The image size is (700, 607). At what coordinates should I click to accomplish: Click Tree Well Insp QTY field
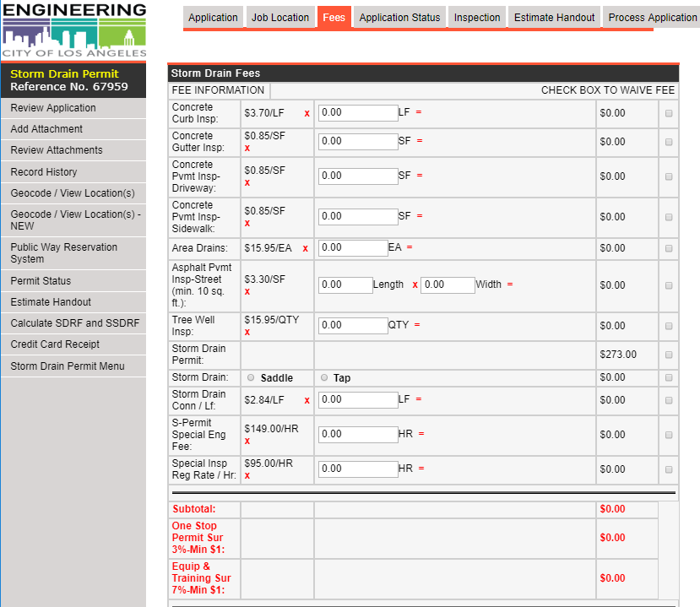coord(353,325)
